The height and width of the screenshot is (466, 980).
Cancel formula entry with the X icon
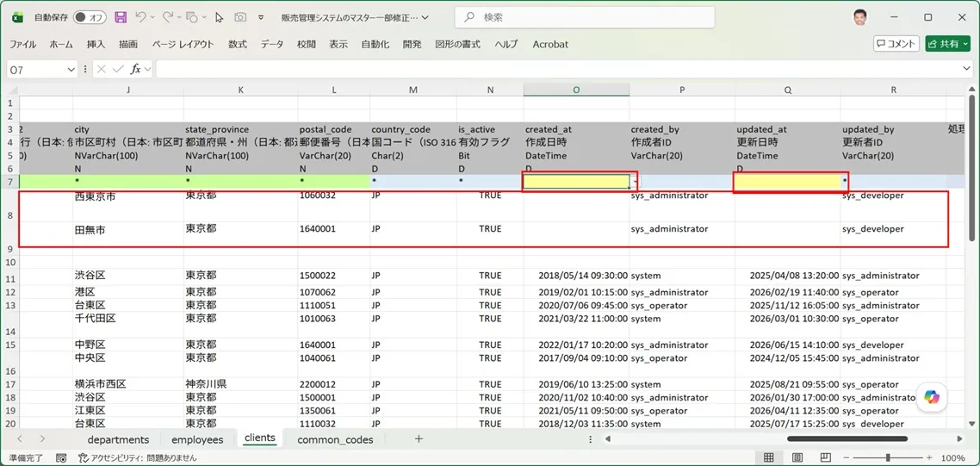coord(102,70)
